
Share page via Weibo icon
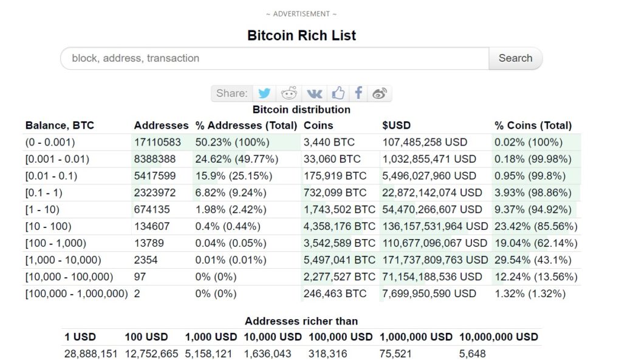(380, 93)
